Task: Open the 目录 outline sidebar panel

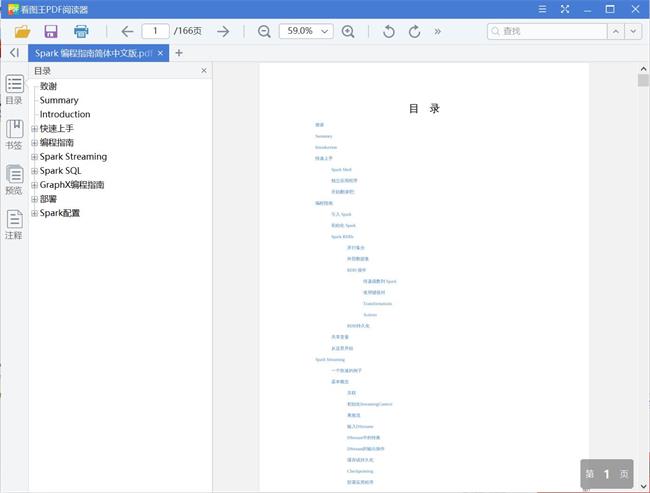Action: click(x=14, y=90)
